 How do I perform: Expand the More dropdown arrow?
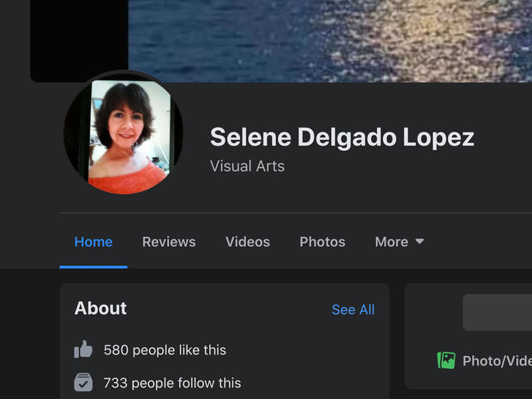(420, 241)
